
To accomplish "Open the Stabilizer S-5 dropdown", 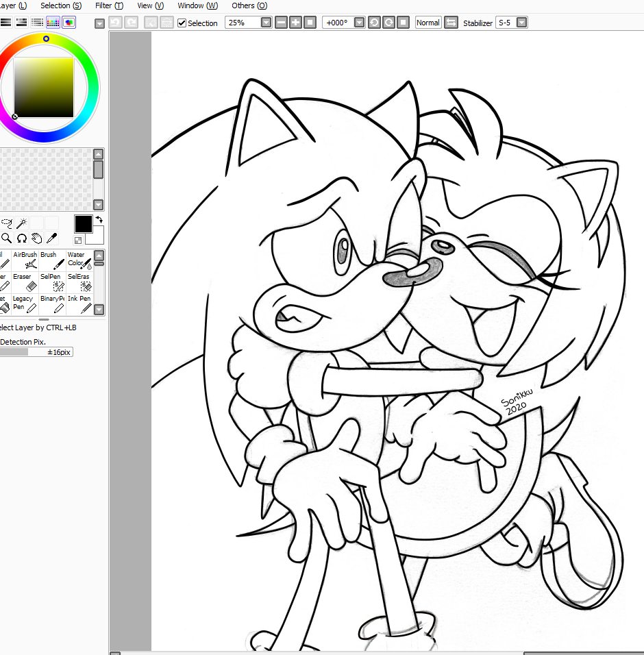I will pos(521,23).
